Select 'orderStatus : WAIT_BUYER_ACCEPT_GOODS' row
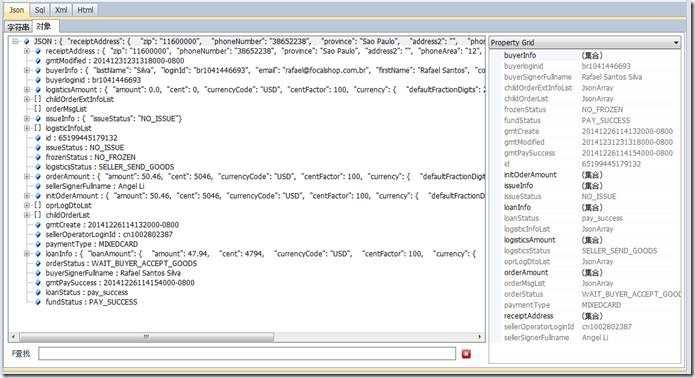 121,264
